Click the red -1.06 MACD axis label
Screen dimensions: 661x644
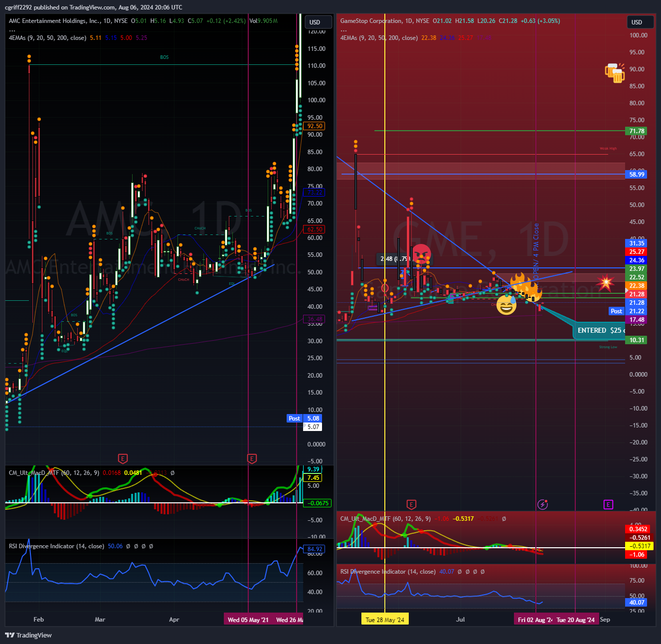pos(637,555)
